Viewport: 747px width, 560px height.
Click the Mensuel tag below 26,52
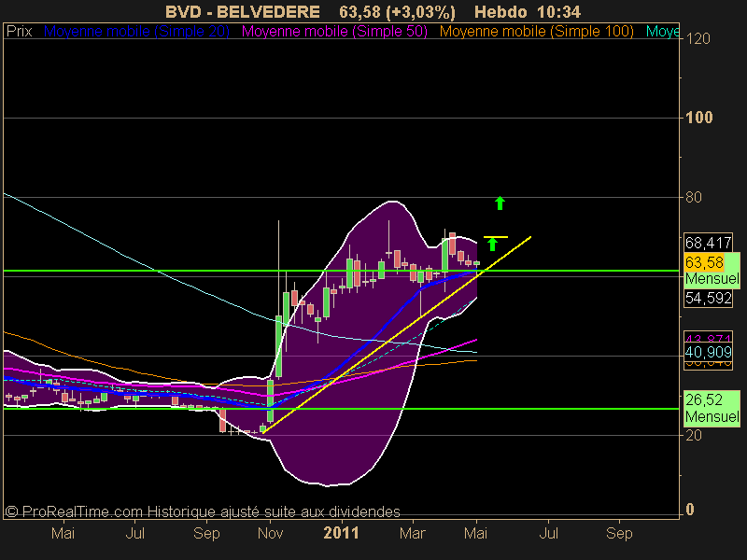(712, 416)
